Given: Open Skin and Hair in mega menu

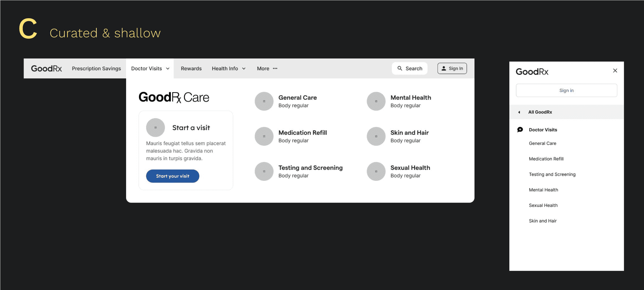Looking at the screenshot, I should point(409,133).
